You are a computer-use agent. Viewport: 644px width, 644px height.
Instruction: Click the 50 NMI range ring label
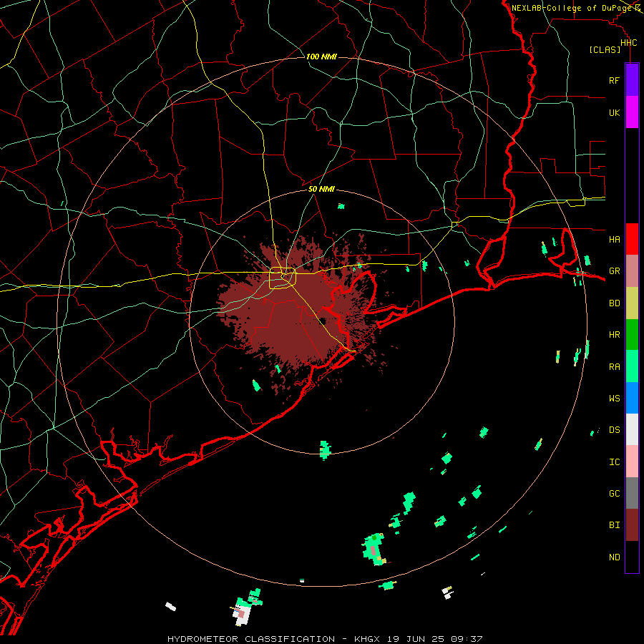point(321,189)
